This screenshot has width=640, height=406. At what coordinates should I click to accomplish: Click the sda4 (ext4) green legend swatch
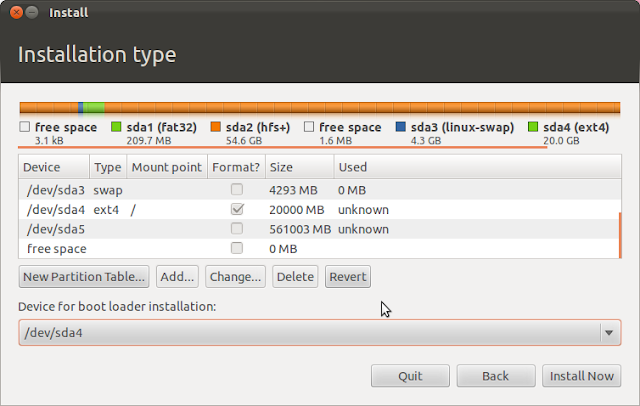533,127
